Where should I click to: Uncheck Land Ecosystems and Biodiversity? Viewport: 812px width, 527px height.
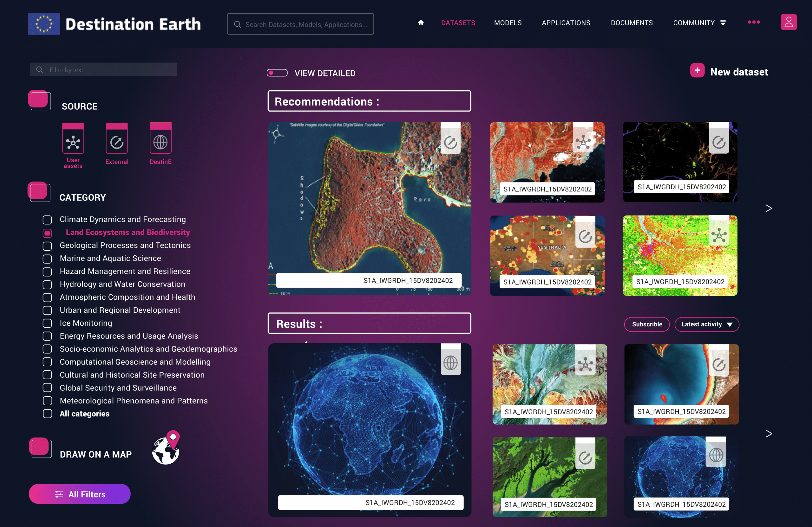pos(47,233)
